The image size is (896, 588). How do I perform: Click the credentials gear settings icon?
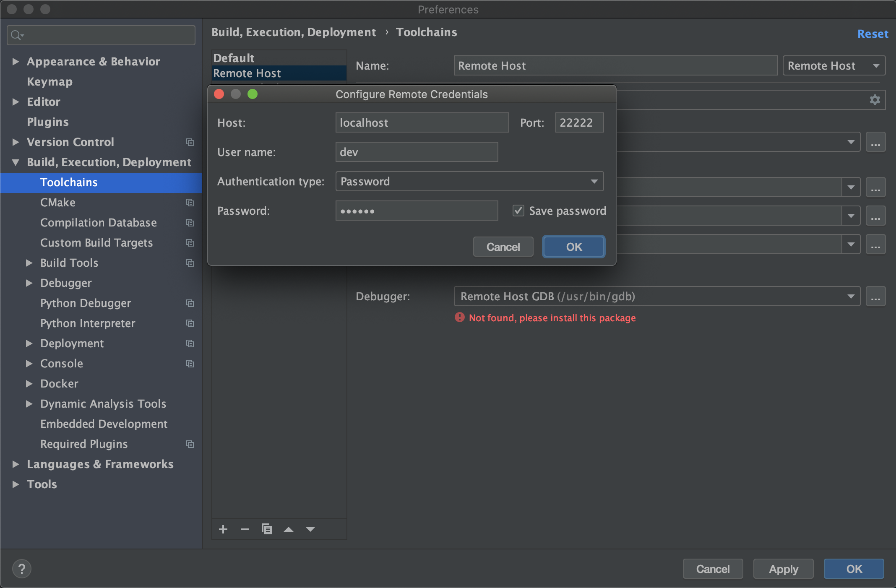[875, 100]
